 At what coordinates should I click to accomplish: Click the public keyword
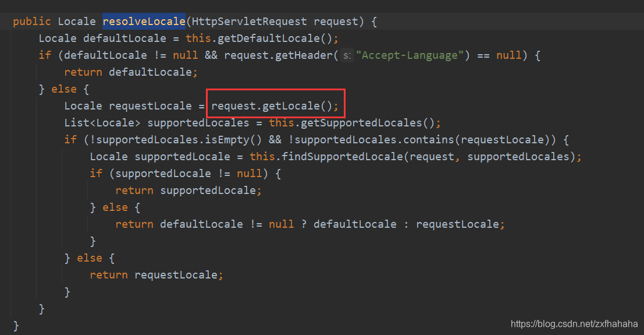tap(31, 22)
